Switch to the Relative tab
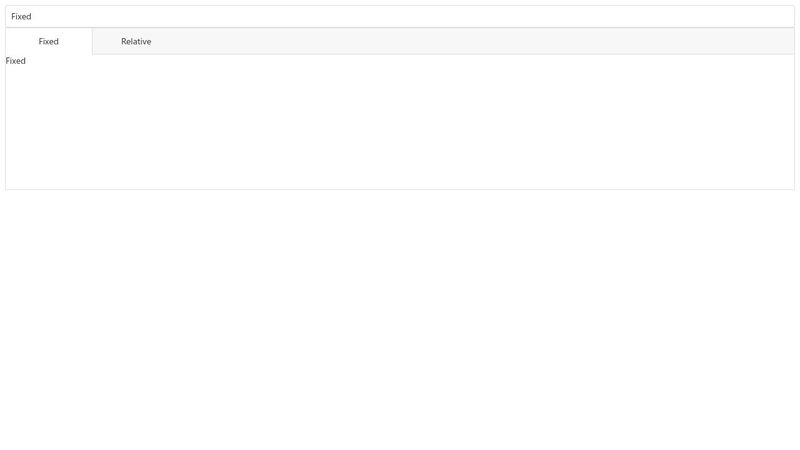 (x=136, y=41)
